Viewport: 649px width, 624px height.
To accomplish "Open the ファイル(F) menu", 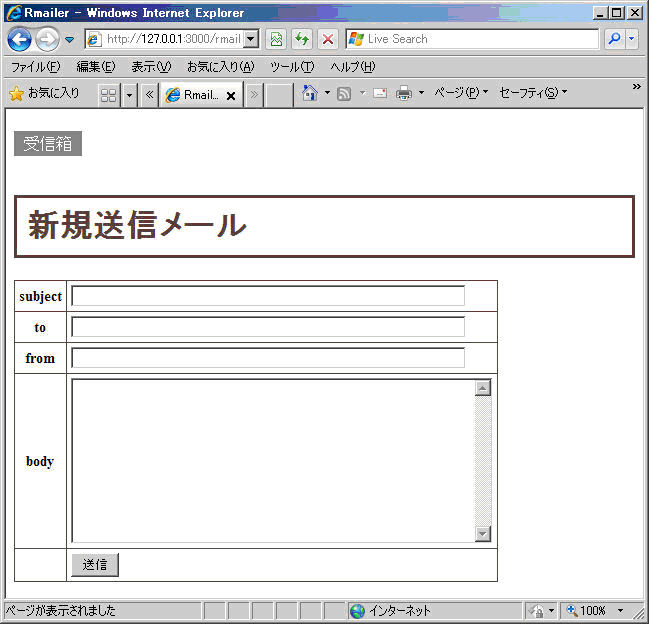I will click(x=36, y=67).
